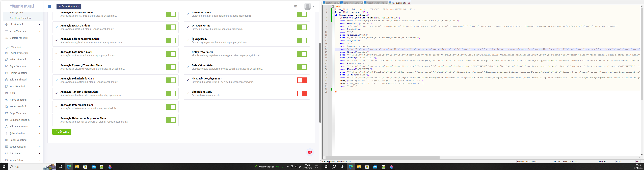Click the red floating chat icon
Viewport: 644px width, 170px height.
pos(310,152)
